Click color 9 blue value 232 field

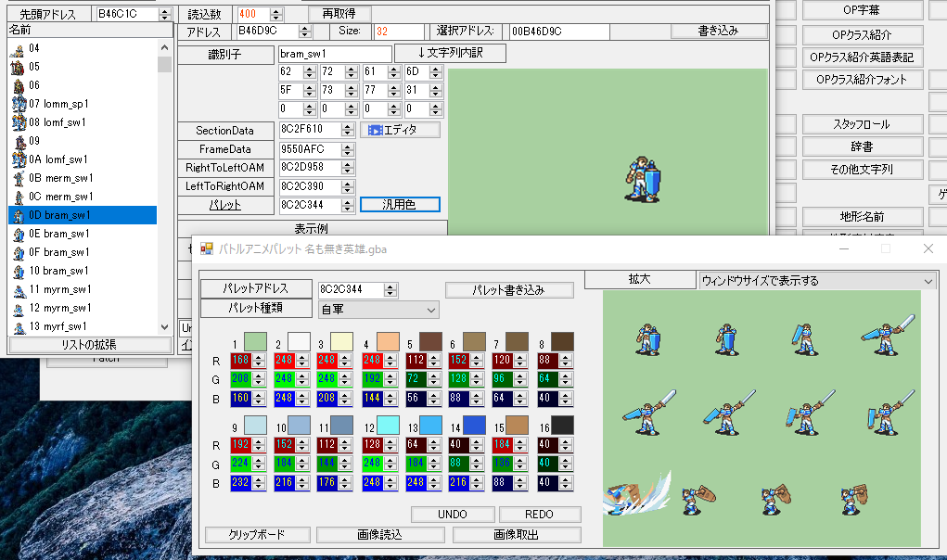[x=241, y=483]
